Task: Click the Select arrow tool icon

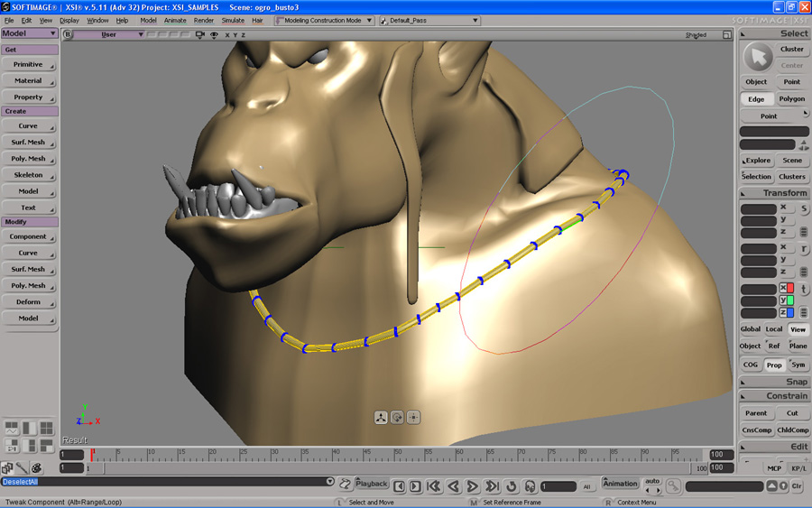Action: (x=759, y=58)
